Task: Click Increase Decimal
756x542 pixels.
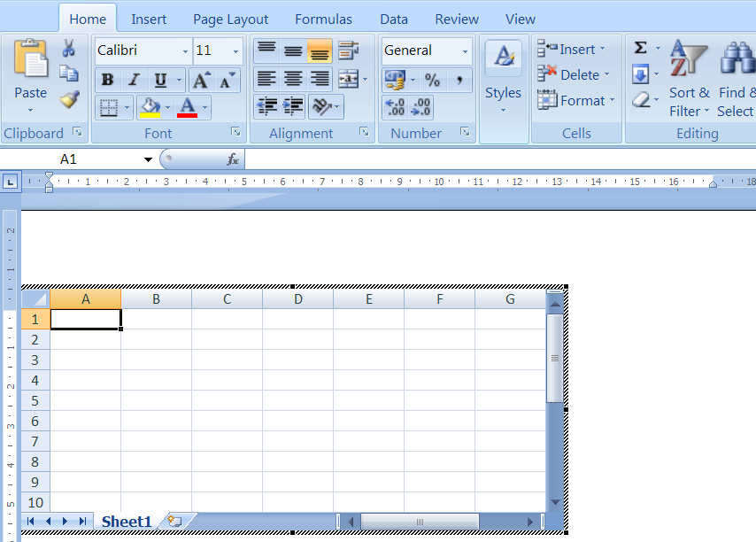Action: click(396, 107)
